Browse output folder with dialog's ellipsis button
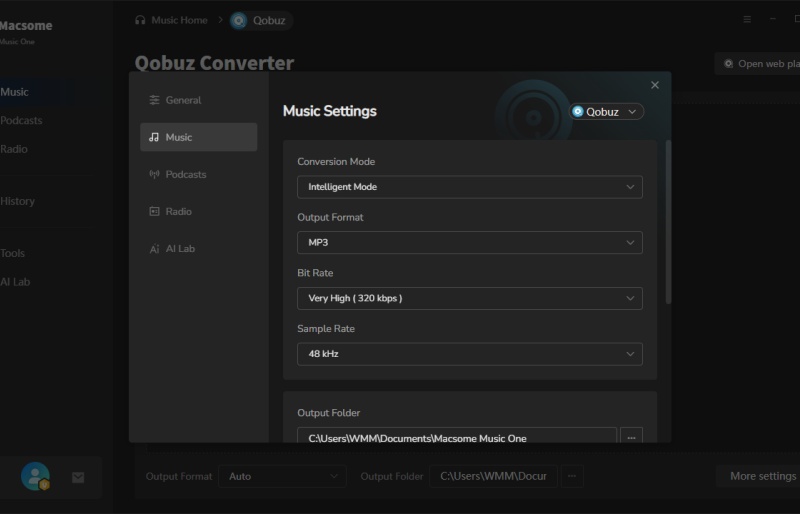Viewport: 800px width, 514px height. (x=631, y=436)
